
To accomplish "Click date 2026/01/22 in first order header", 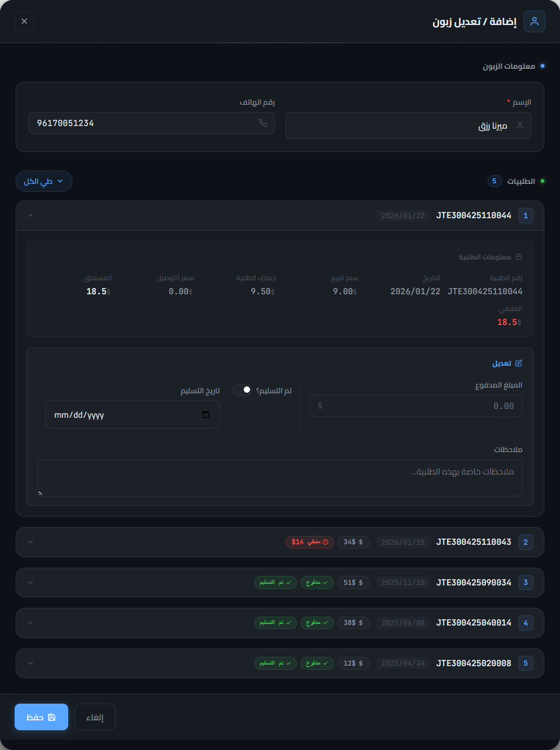I will click(403, 216).
